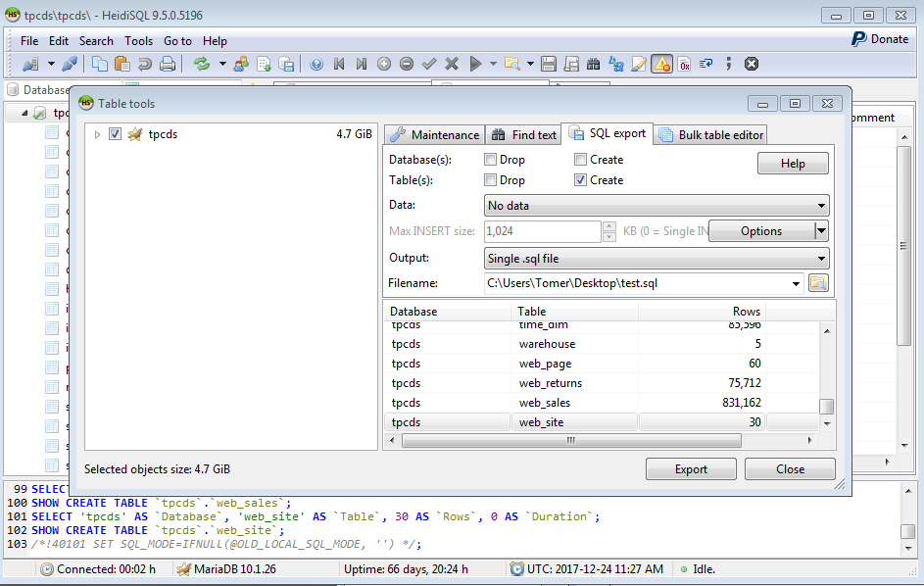Viewport: 924px width, 586px height.
Task: Open the Edit menu
Action: [x=59, y=41]
